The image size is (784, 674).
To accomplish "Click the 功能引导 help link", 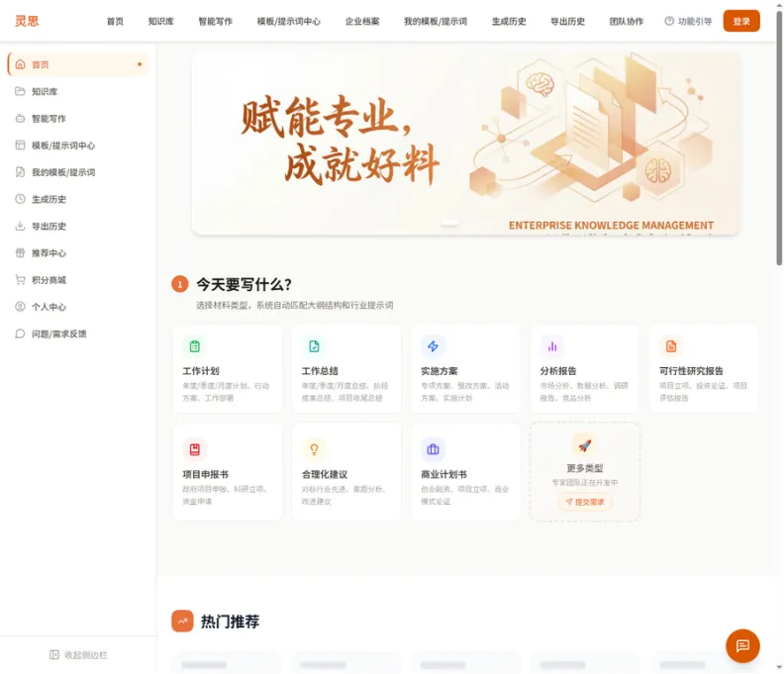I will click(688, 22).
